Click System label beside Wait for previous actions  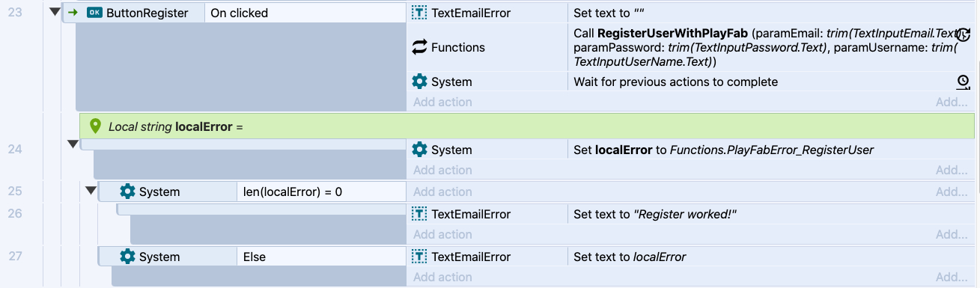pos(452,82)
